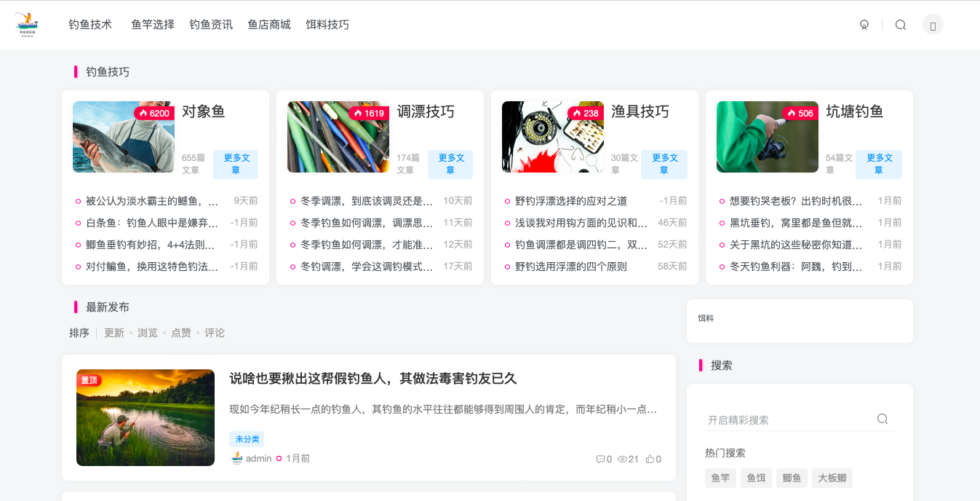Open the 渔具技巧 reel thumbnail

[553, 137]
